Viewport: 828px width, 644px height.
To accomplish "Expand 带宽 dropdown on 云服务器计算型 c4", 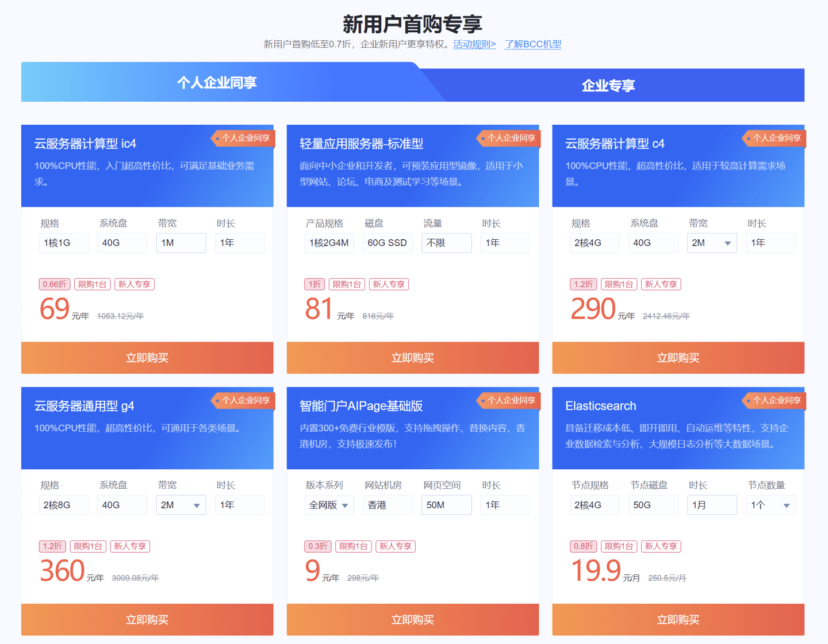I will coord(711,243).
